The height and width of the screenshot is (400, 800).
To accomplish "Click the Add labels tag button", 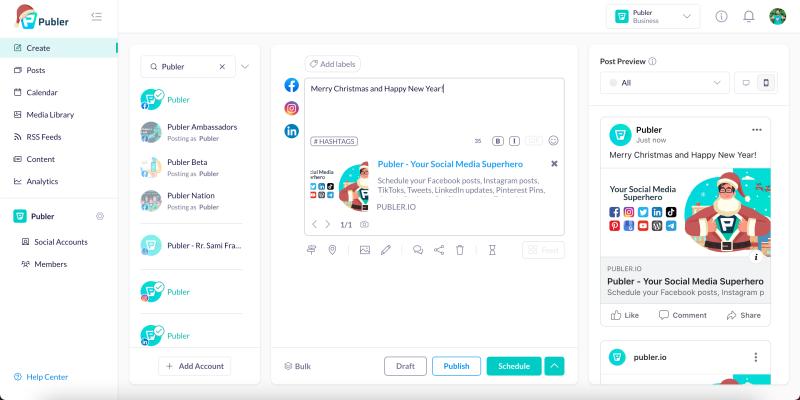I will (333, 64).
